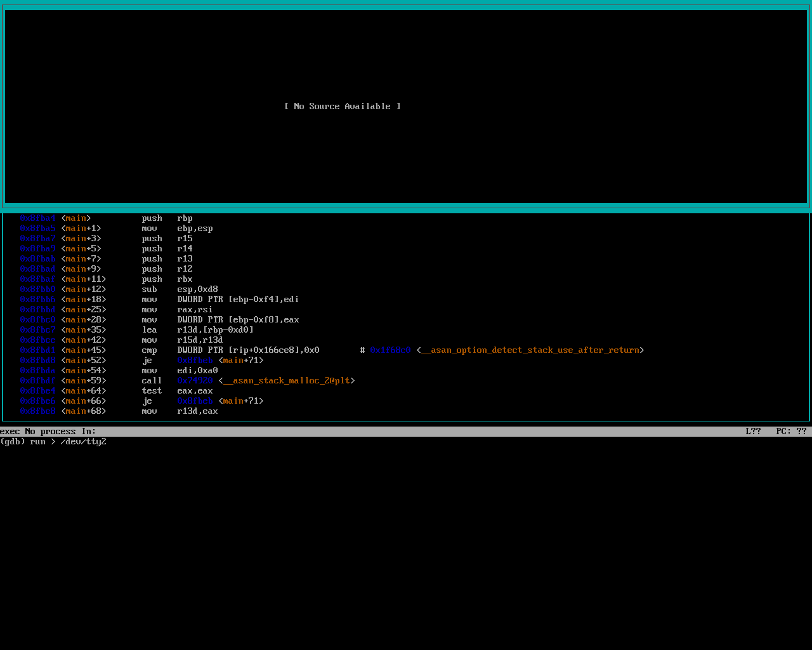
Task: Click the gdb prompt with run > /dev/tty2
Action: point(53,442)
